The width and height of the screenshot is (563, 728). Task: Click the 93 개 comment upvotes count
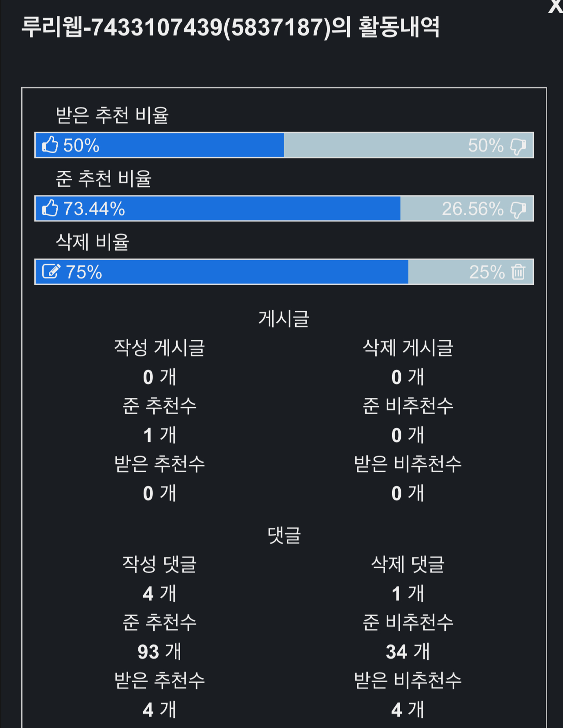159,651
